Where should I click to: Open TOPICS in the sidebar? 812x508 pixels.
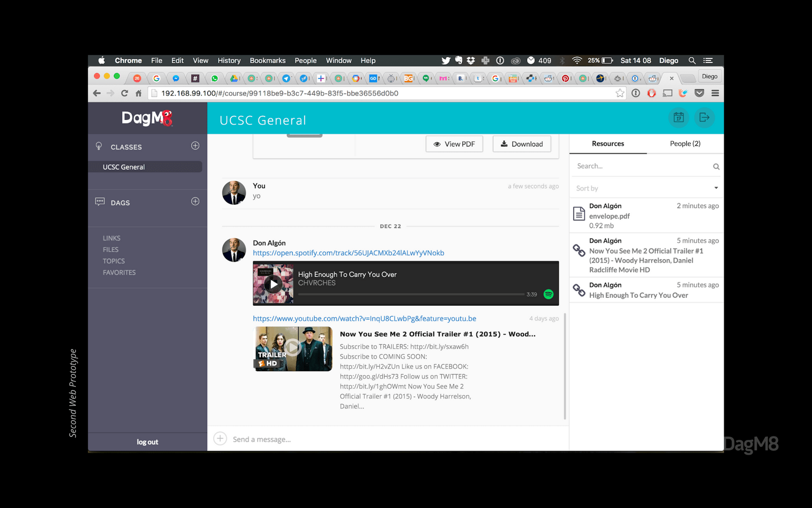114,261
